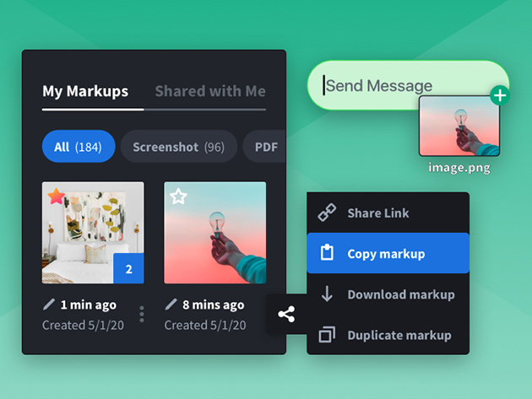Choose Download markup from the menu
The width and height of the screenshot is (532, 399).
[x=388, y=294]
